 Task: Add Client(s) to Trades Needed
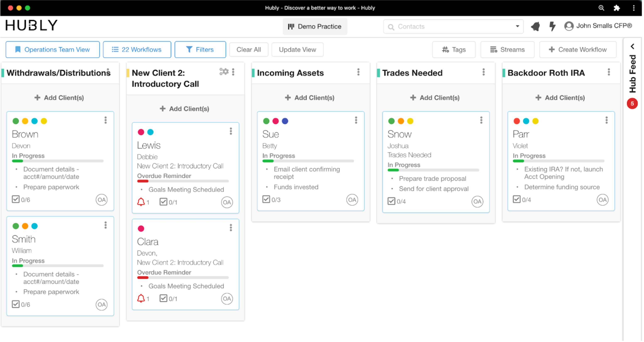click(435, 98)
